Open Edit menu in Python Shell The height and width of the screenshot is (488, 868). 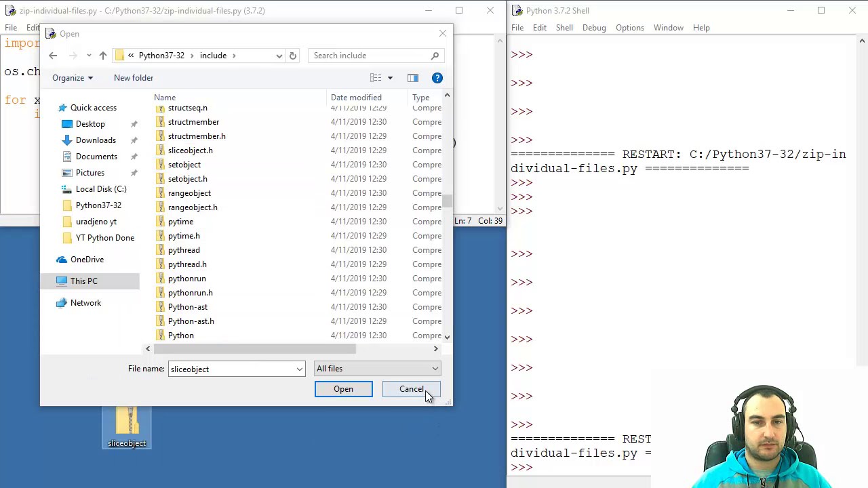[x=540, y=28]
